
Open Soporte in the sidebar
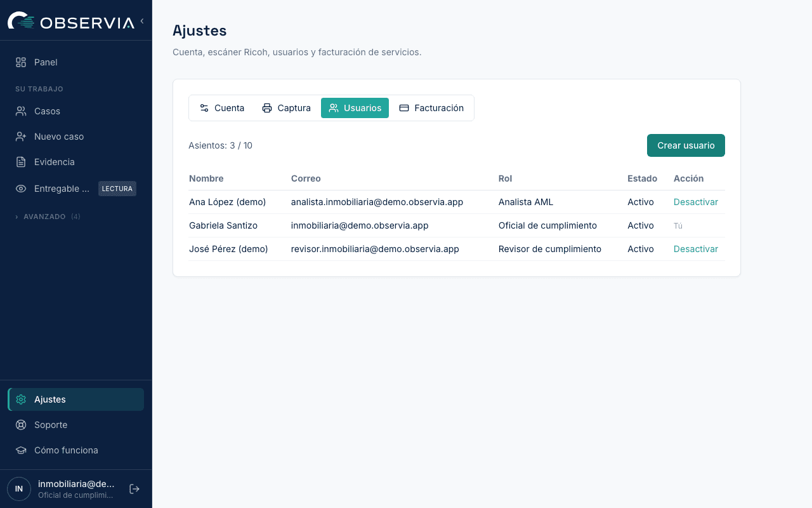[x=76, y=425]
